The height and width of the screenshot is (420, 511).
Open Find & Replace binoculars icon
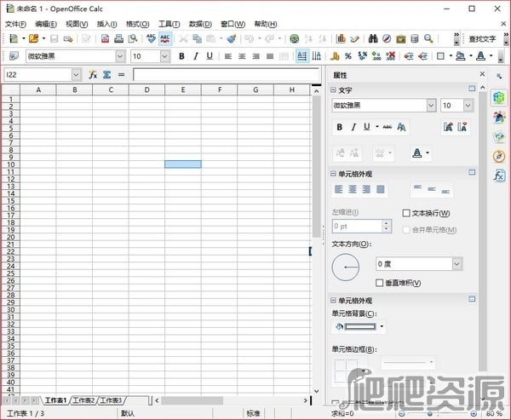click(x=373, y=38)
